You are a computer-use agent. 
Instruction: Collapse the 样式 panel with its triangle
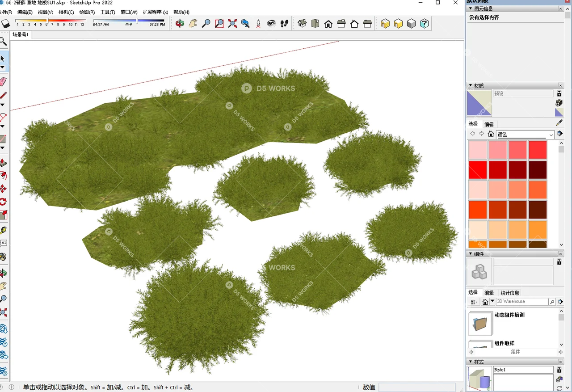pyautogui.click(x=471, y=362)
